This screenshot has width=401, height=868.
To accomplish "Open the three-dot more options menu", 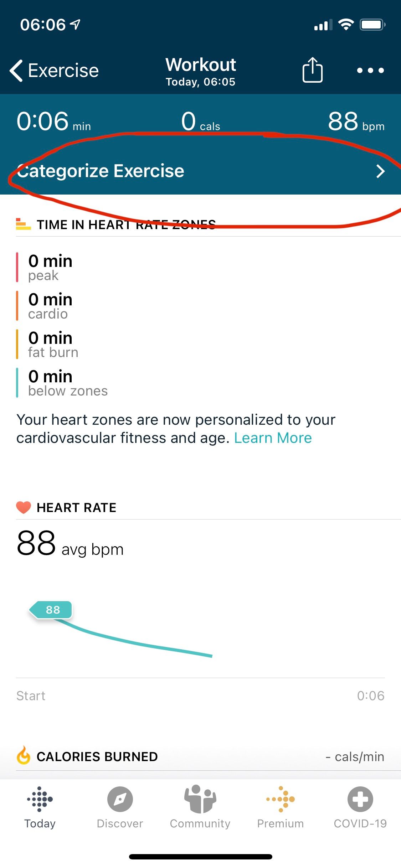I will click(x=370, y=71).
